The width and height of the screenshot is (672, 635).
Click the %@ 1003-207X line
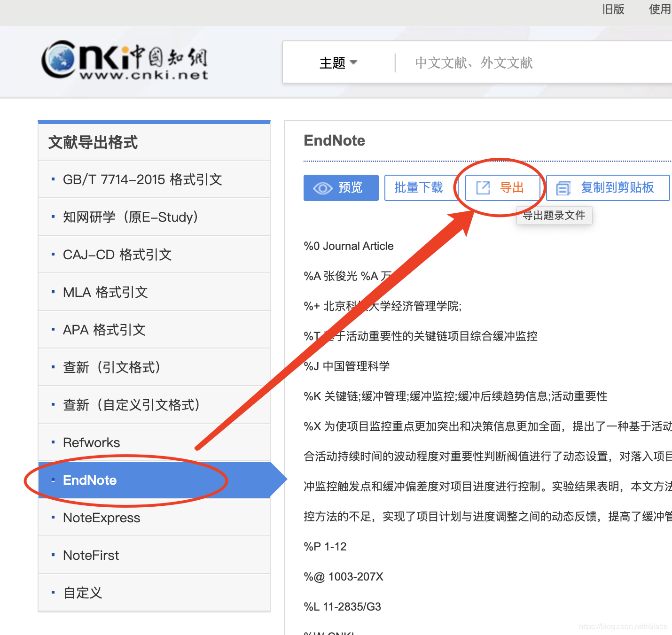[x=344, y=577]
